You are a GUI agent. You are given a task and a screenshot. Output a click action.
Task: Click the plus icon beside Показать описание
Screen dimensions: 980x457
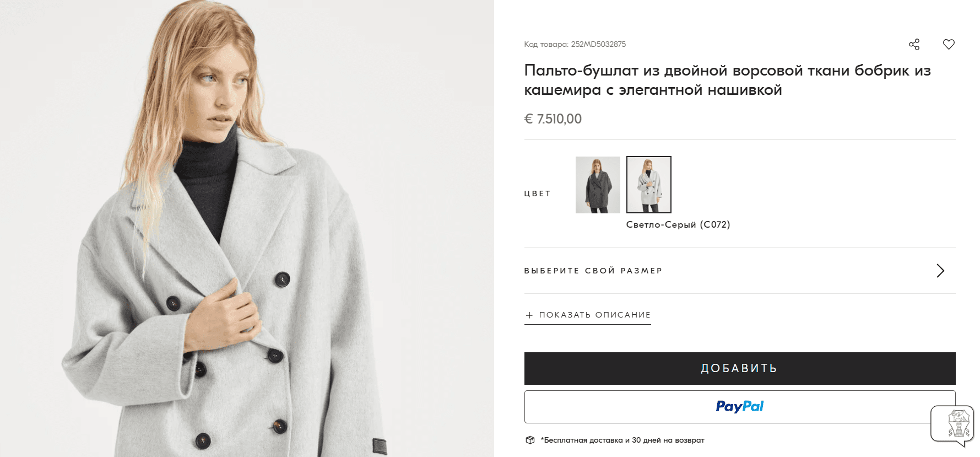pos(529,315)
